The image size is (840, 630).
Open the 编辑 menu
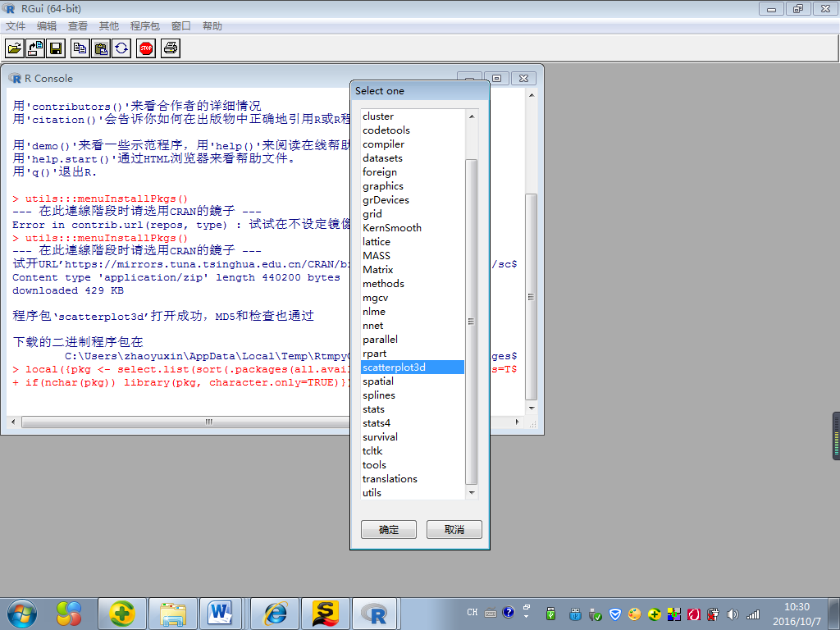47,25
